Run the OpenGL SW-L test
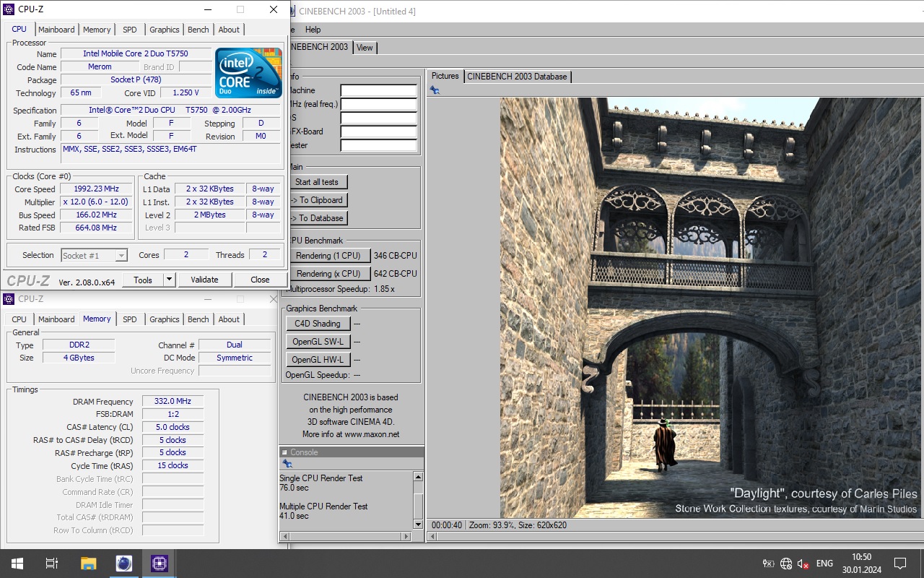The image size is (924, 578). pos(318,342)
